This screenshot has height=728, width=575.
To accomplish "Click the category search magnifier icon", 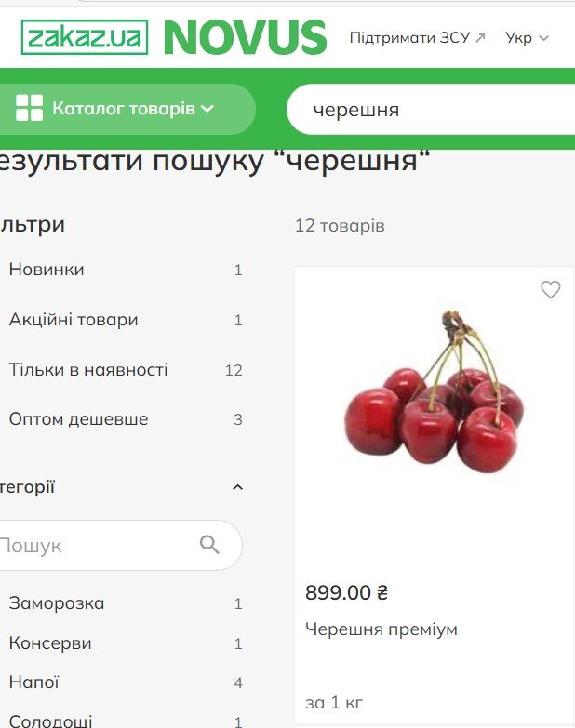I will [x=209, y=545].
